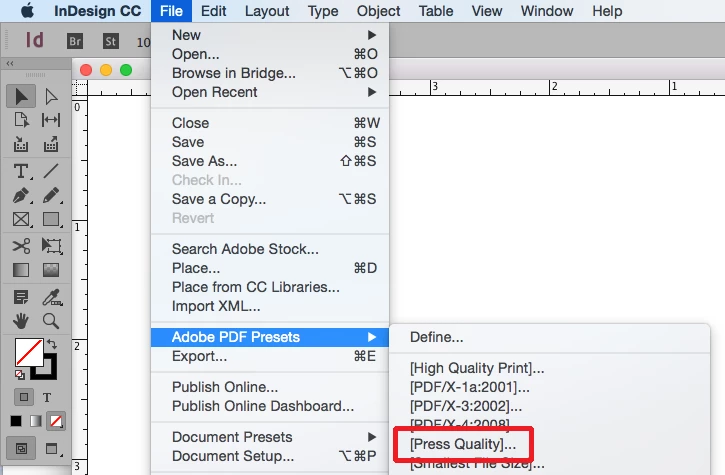Toggle Formatting Affects Container button

pos(24,397)
